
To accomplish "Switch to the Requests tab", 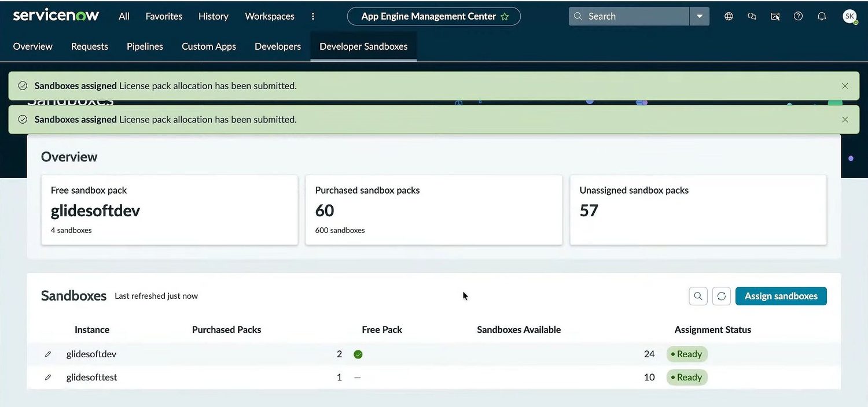I will point(90,46).
